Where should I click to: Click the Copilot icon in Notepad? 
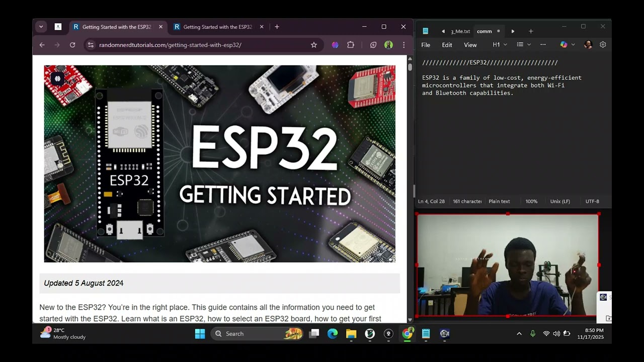(x=563, y=45)
